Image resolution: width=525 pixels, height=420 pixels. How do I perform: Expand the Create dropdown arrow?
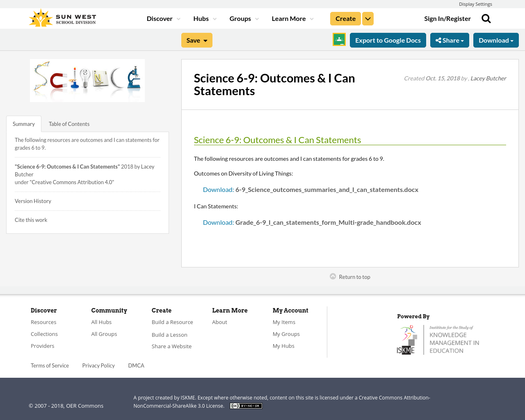[367, 18]
